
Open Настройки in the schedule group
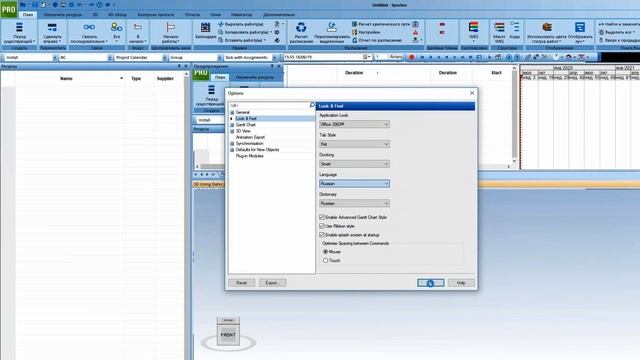point(366,32)
